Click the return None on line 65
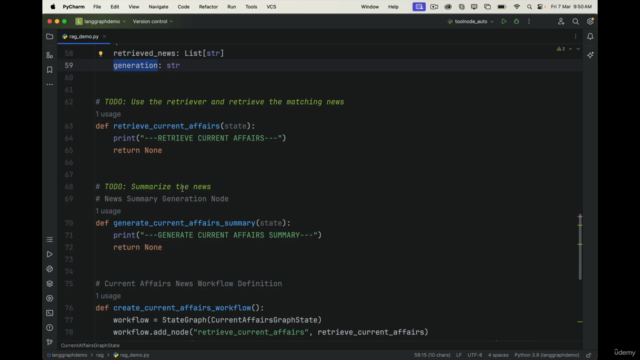The height and width of the screenshot is (360, 640). [x=138, y=150]
